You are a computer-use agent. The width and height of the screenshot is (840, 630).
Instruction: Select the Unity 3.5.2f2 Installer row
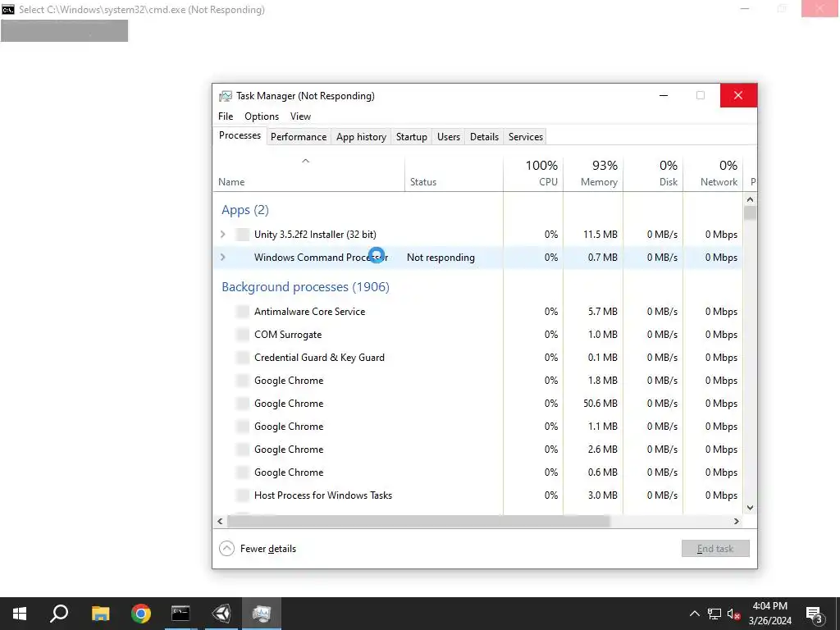tap(478, 234)
